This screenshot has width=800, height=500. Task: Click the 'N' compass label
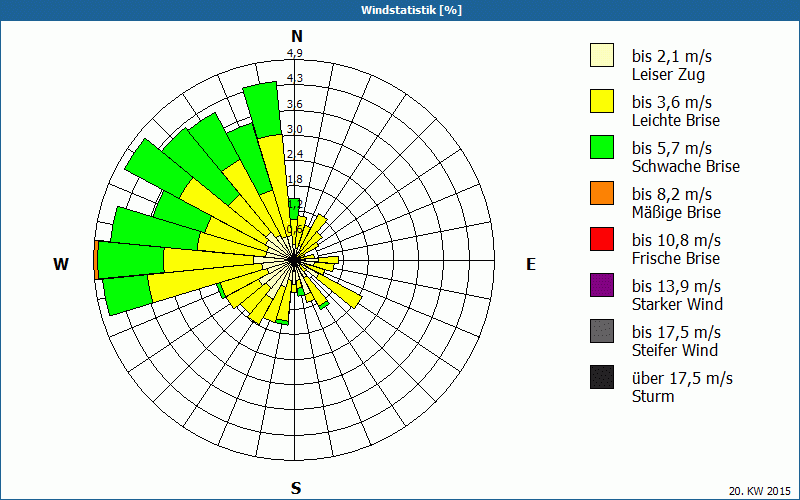(x=296, y=36)
